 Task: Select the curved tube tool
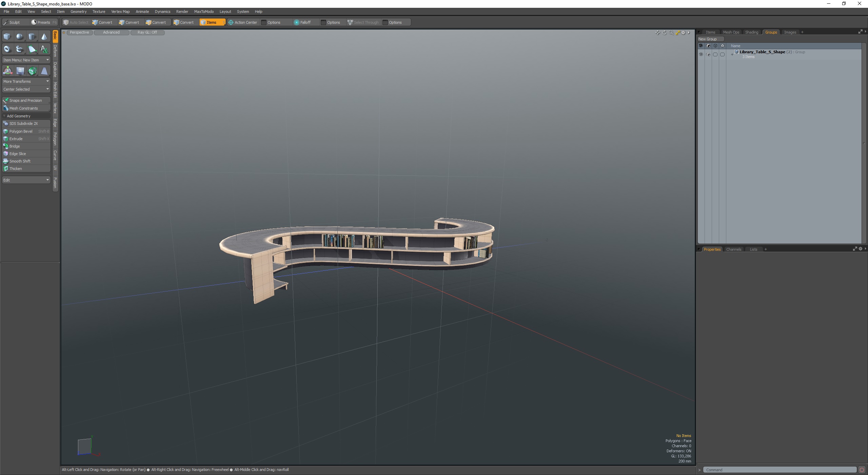pyautogui.click(x=20, y=49)
